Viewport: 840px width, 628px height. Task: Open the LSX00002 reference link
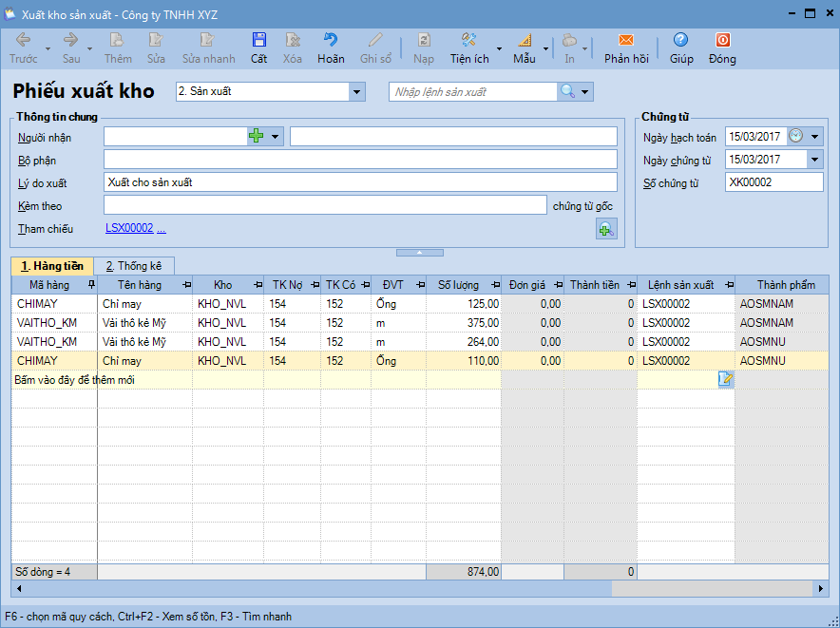coord(129,229)
